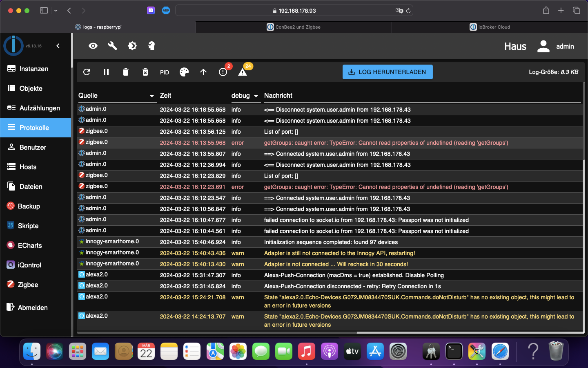Click the Haus host label
588x368 pixels.
(515, 46)
